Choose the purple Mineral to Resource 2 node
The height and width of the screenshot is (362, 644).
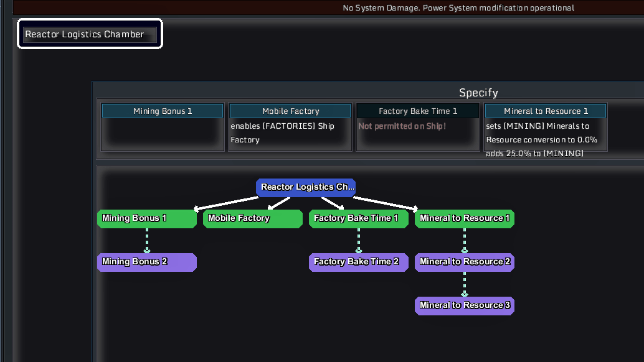(x=465, y=262)
